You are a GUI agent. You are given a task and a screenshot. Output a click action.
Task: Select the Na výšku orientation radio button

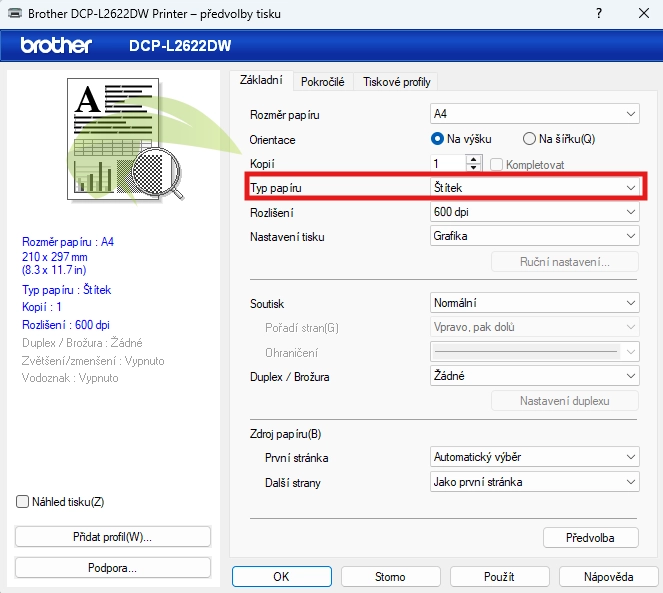[x=437, y=139]
